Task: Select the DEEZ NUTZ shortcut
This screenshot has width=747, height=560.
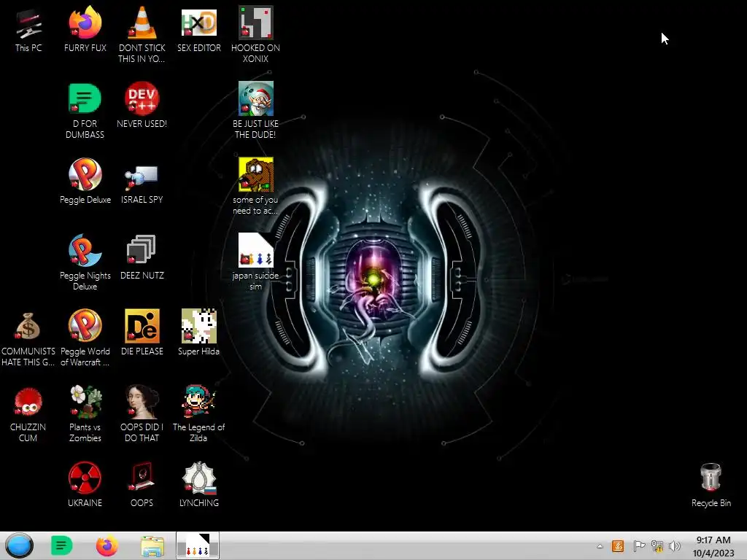Action: (142, 257)
